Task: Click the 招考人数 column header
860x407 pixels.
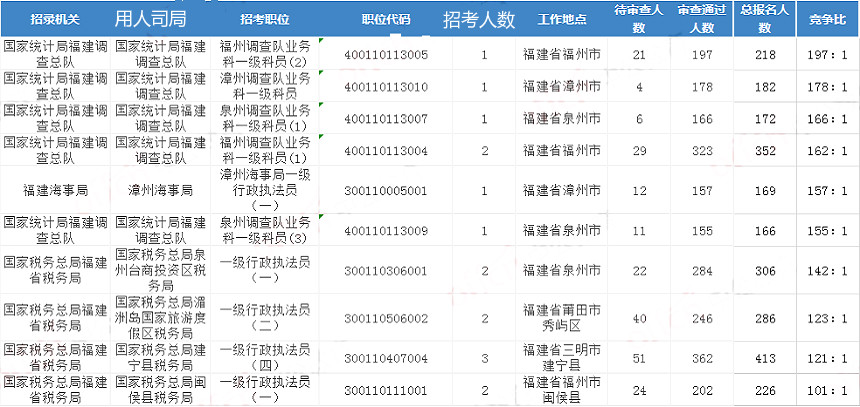Action: (x=479, y=20)
